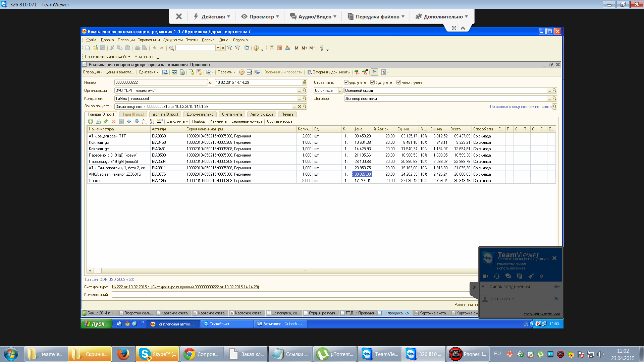Open the Справочники menu

(149, 40)
